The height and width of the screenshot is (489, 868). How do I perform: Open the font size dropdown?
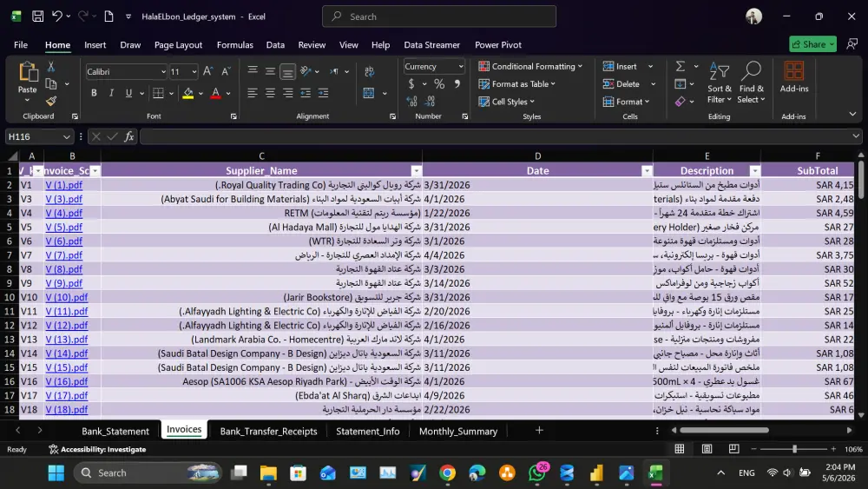tap(194, 72)
